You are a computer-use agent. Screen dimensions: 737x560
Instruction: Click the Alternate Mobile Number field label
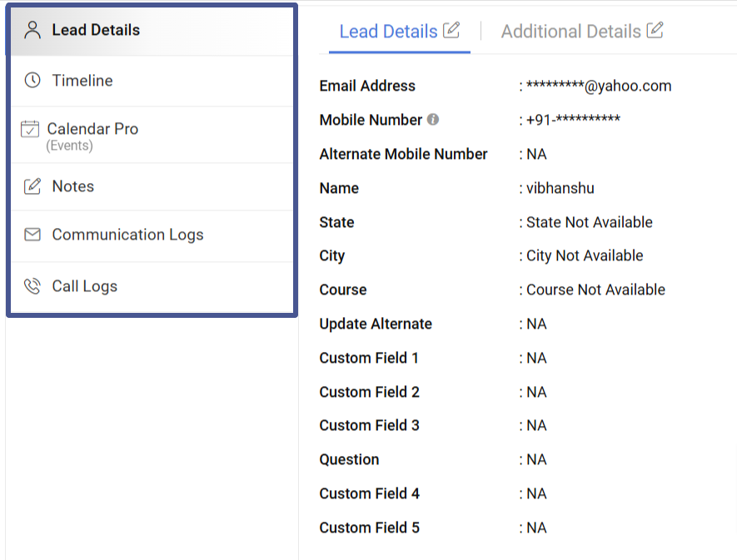(x=403, y=154)
